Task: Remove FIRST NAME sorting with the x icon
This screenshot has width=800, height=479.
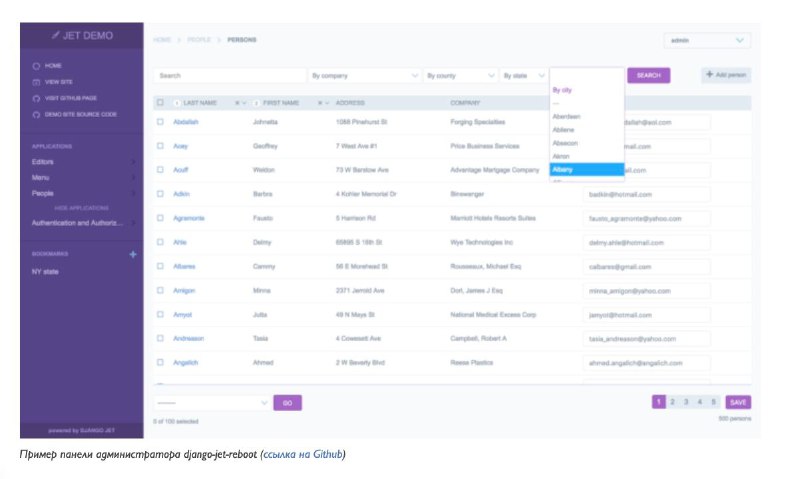Action: [x=320, y=103]
